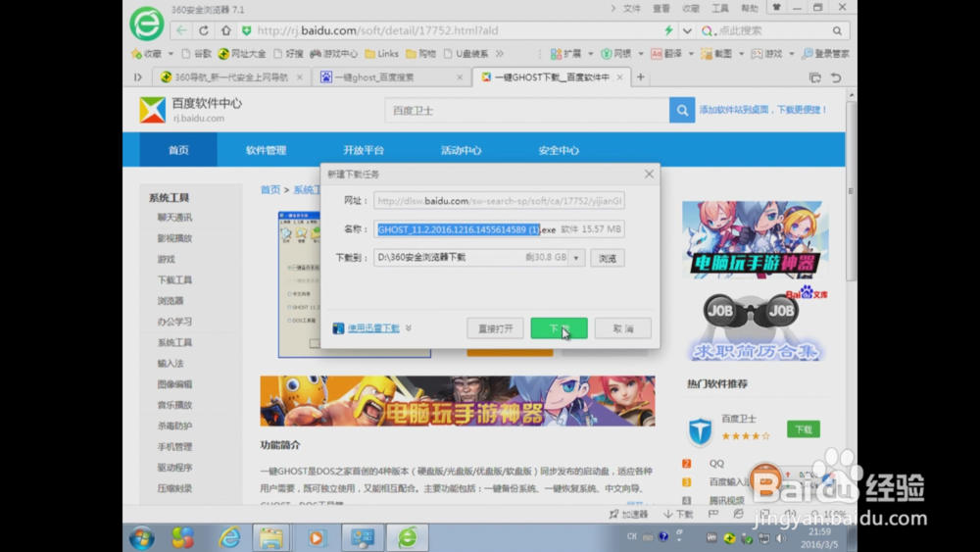
Task: Click the 添加软件站到桌面 link
Action: (763, 110)
